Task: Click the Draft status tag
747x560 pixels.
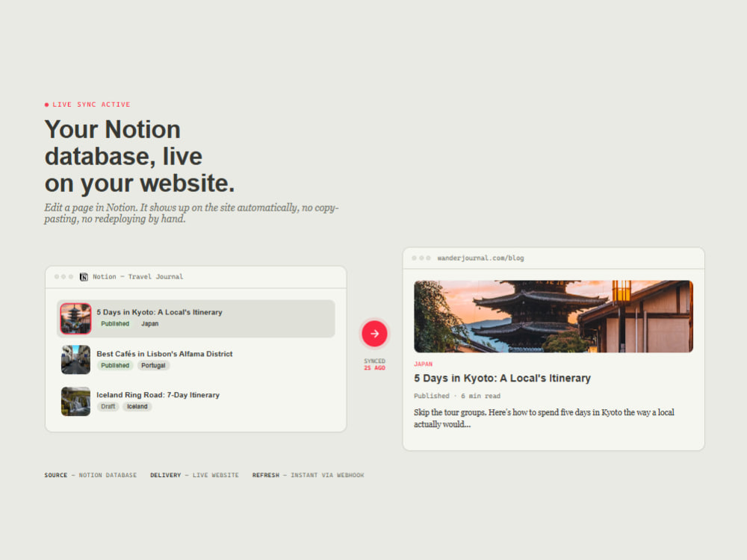Action: click(x=108, y=406)
